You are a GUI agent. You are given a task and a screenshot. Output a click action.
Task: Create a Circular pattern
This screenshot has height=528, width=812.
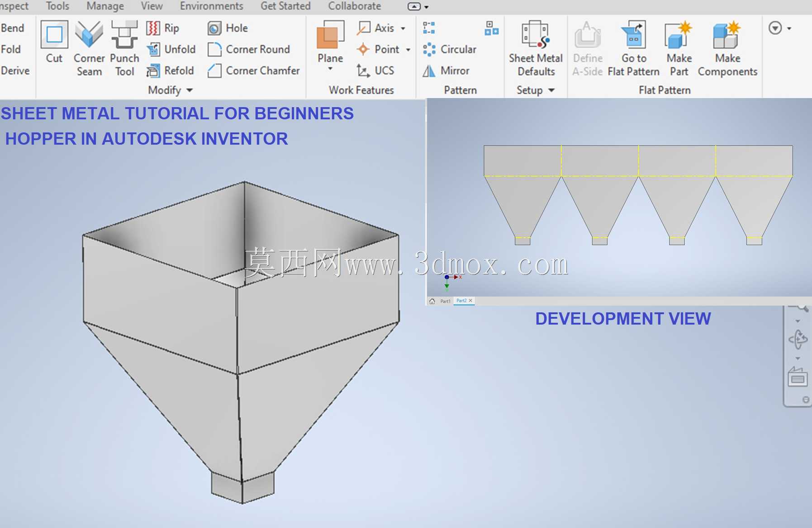(449, 49)
